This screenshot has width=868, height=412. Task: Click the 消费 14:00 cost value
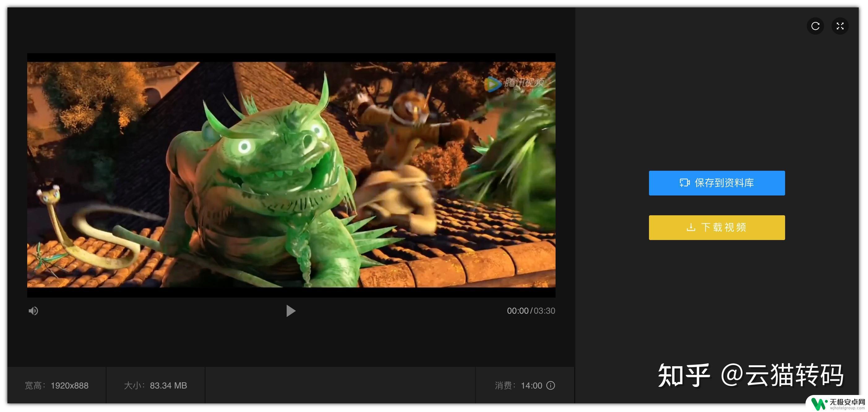pos(531,385)
